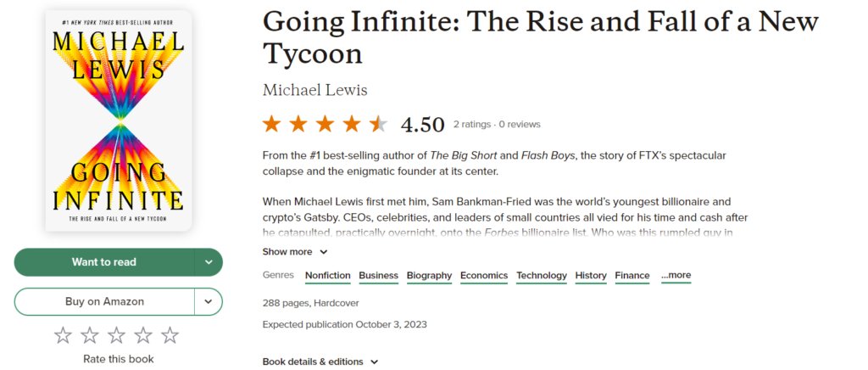Open the Want to read shelf dropdown arrow
Screen dimensions: 868x370
click(x=209, y=262)
